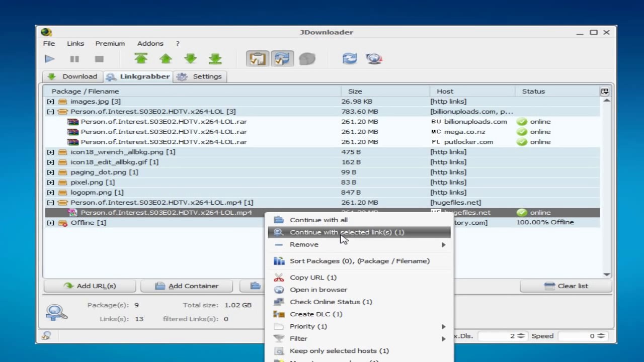Viewport: 644px width, 362px height.
Task: Click the scroll down arrow of link list
Action: pos(606,274)
